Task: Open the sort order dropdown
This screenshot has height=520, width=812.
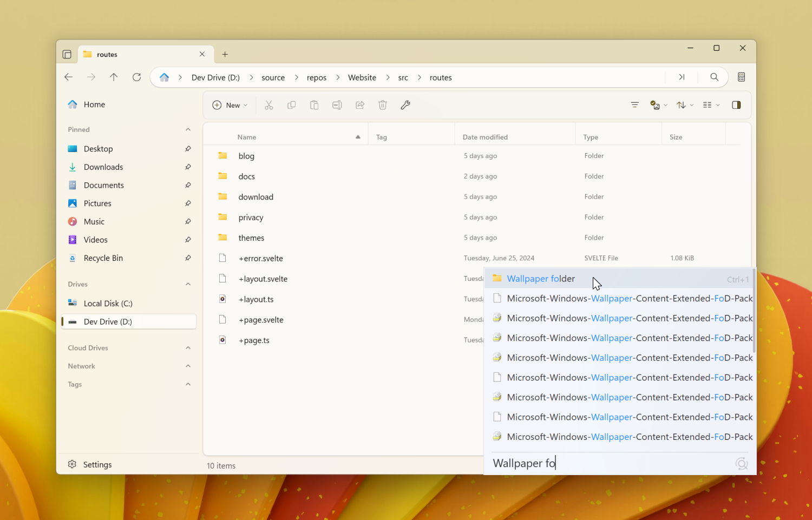Action: 684,104
